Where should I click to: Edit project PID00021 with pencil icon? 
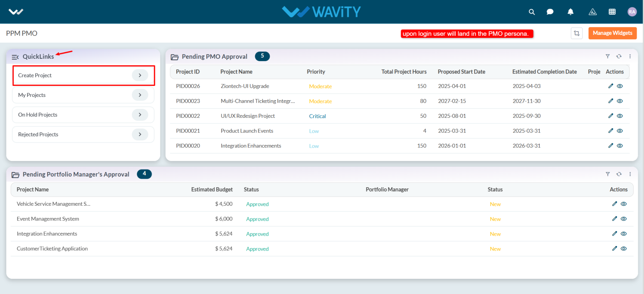point(611,131)
